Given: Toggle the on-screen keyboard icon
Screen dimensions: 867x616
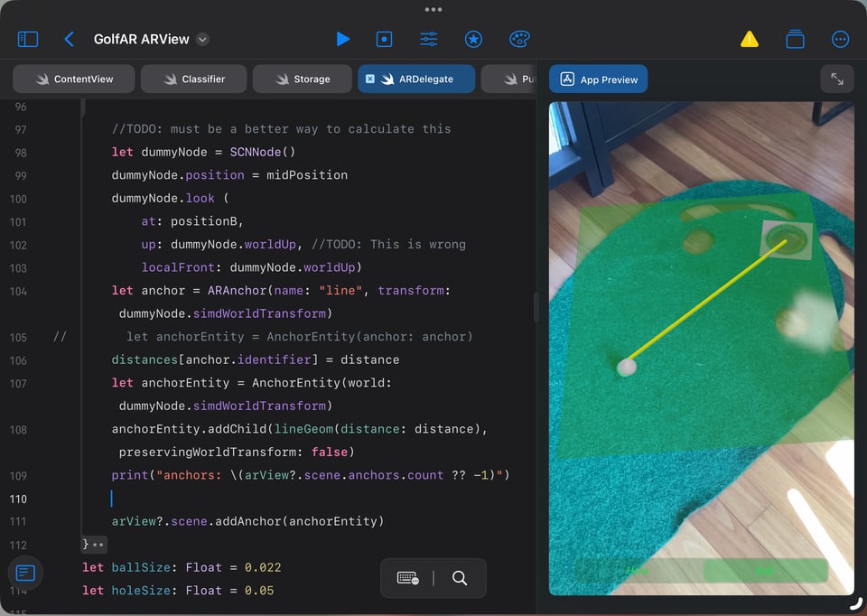Looking at the screenshot, I should [x=407, y=578].
